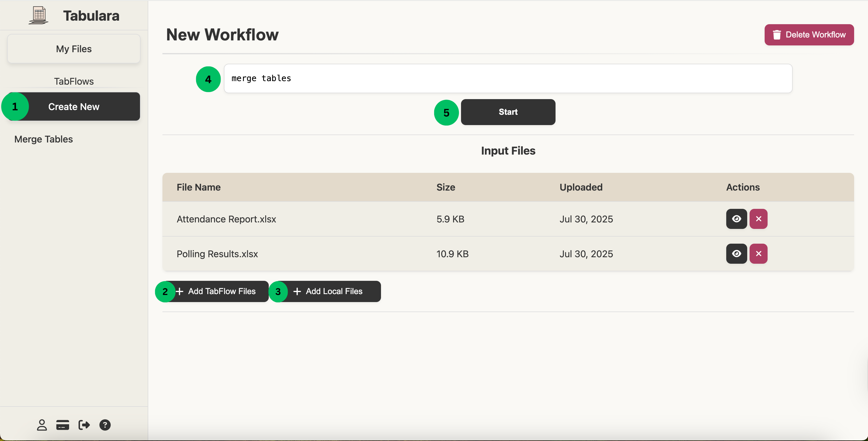
Task: Click the billing credit card icon
Action: pyautogui.click(x=62, y=425)
